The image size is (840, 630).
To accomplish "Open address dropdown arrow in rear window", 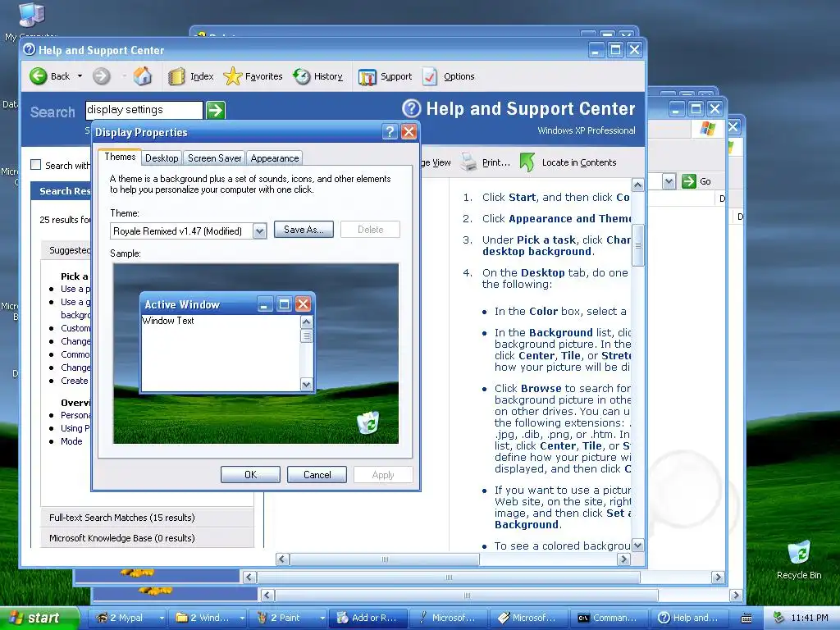I will pos(669,181).
